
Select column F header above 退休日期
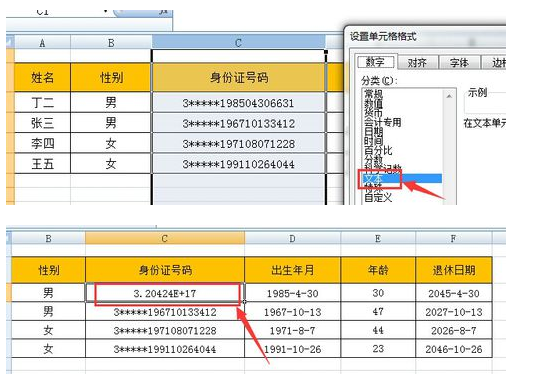[x=454, y=238]
